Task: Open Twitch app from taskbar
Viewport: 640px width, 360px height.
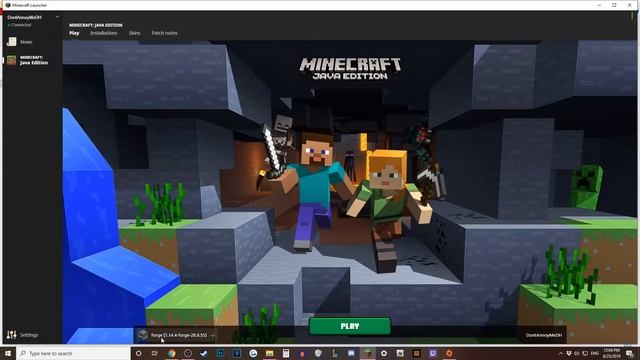Action: (433, 353)
